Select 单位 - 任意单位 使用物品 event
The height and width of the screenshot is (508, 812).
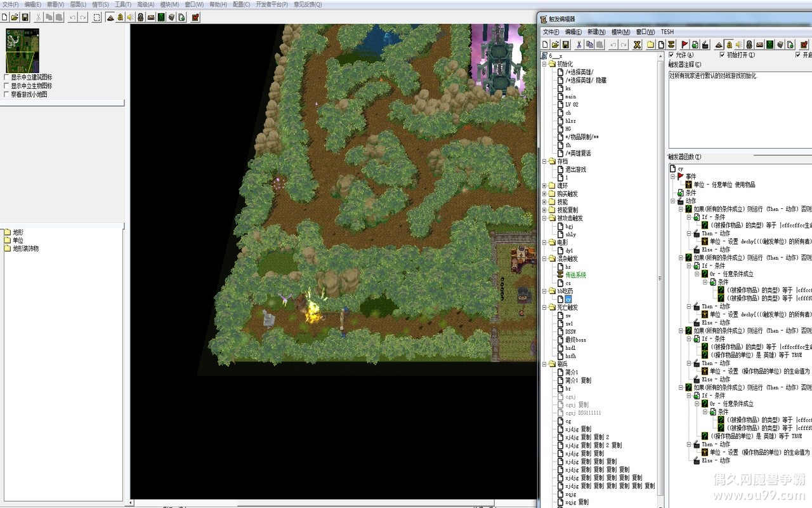pos(724,185)
